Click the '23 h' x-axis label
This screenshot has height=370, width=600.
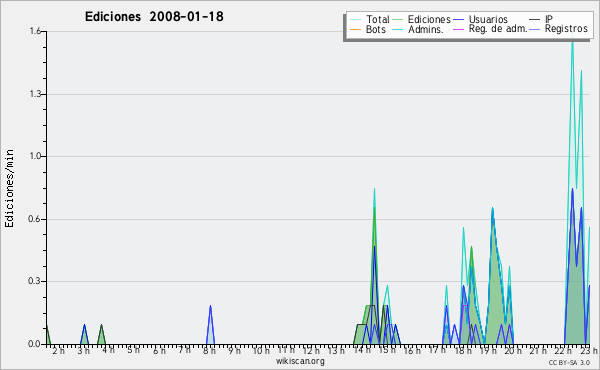(x=589, y=350)
